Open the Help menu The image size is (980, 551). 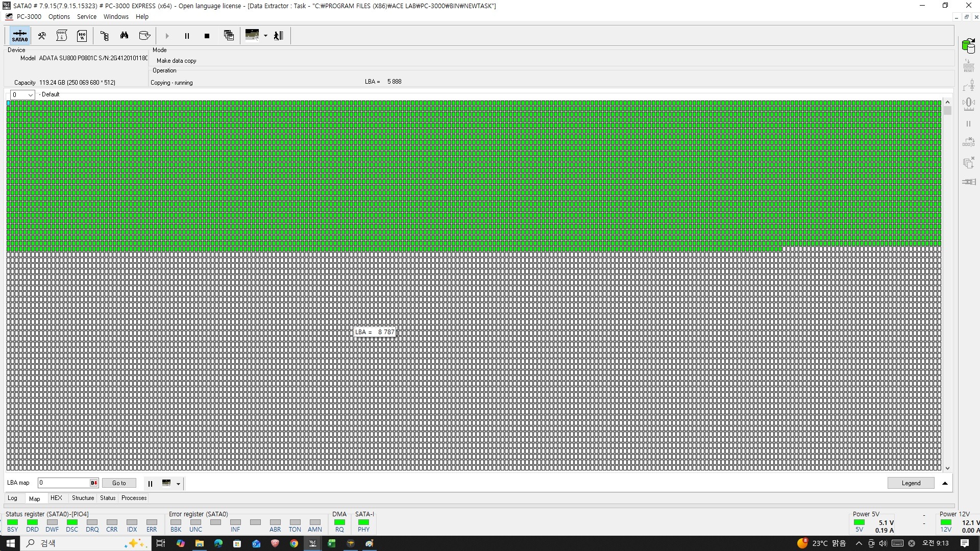click(x=142, y=17)
